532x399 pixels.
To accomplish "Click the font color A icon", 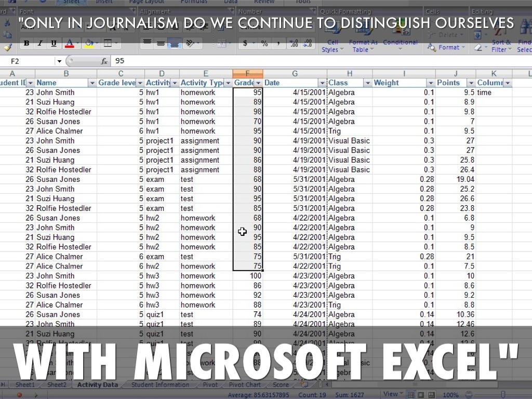I will click(x=69, y=44).
